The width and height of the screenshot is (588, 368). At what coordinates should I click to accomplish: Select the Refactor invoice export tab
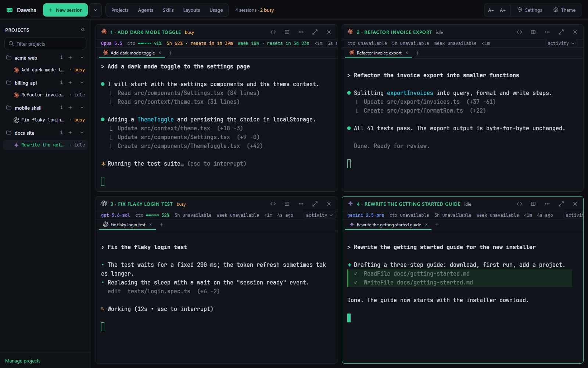pos(379,53)
